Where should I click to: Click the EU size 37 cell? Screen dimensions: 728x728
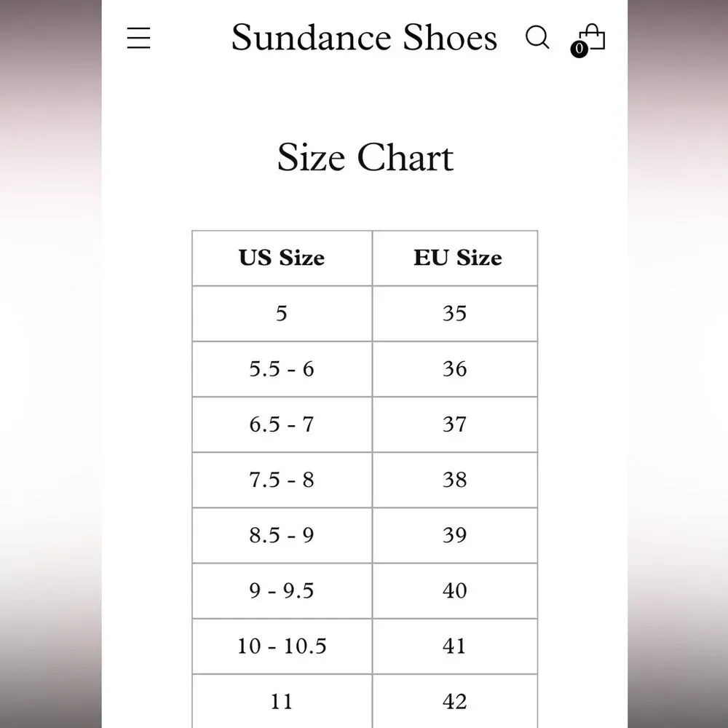pos(455,424)
